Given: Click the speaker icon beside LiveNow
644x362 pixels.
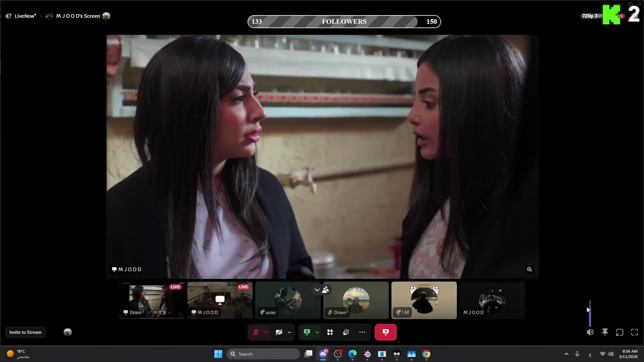Looking at the screenshot, I should [9, 16].
